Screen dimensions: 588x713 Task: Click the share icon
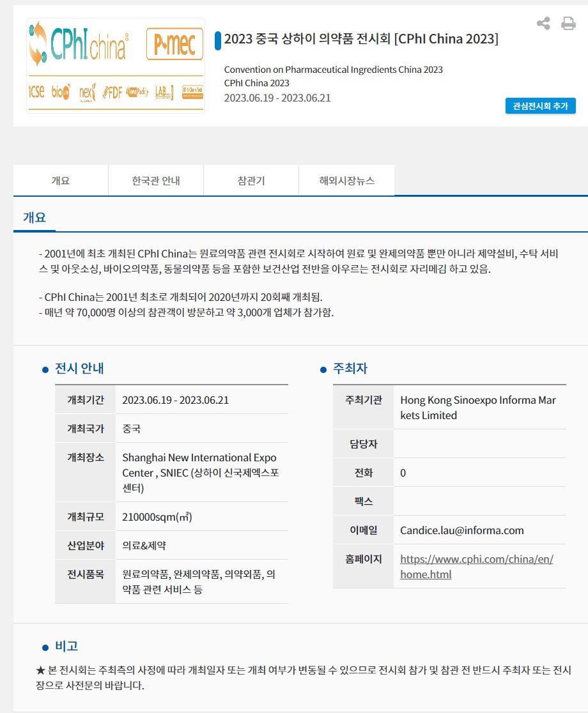coord(543,23)
